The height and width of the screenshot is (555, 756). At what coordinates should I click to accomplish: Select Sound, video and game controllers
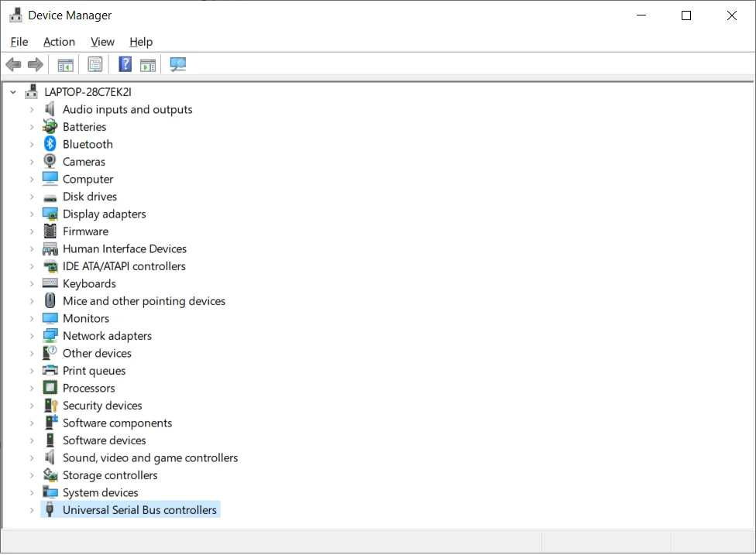(150, 457)
